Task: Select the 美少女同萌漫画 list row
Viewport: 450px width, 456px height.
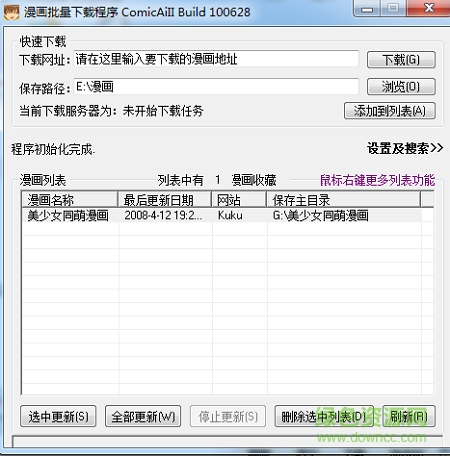Action: [x=222, y=215]
